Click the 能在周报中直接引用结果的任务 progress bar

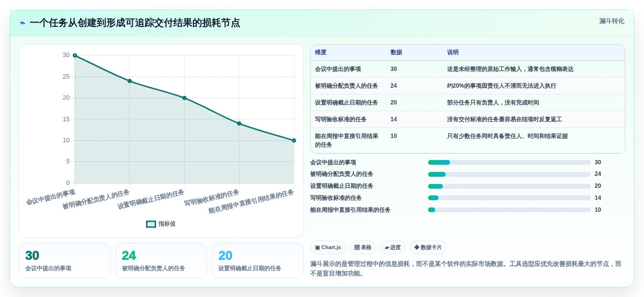pyautogui.click(x=509, y=210)
